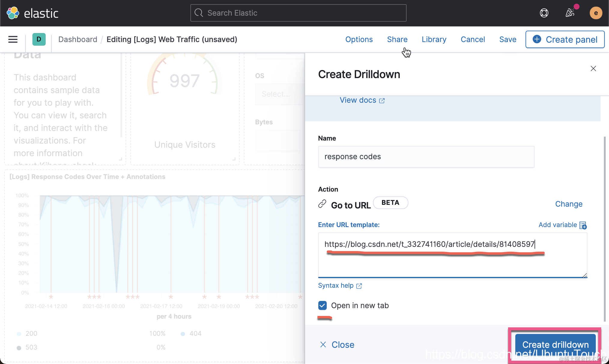
Task: Open the user avatar menu
Action: pyautogui.click(x=596, y=13)
